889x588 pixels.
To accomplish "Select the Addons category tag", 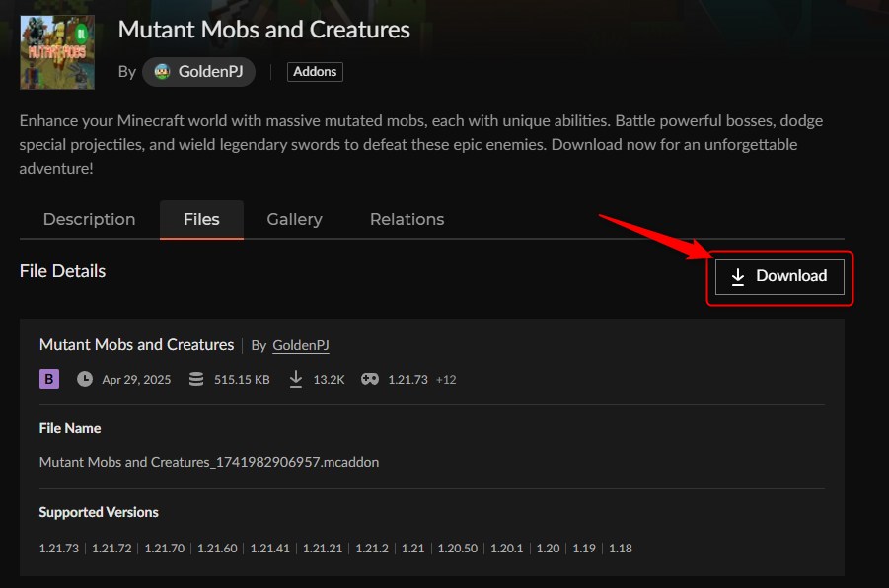I will point(315,72).
